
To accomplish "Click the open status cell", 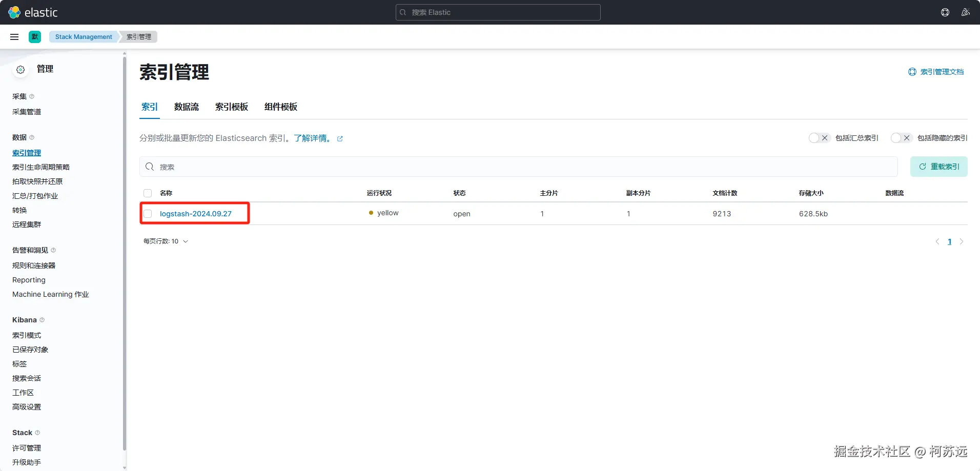I will [462, 214].
